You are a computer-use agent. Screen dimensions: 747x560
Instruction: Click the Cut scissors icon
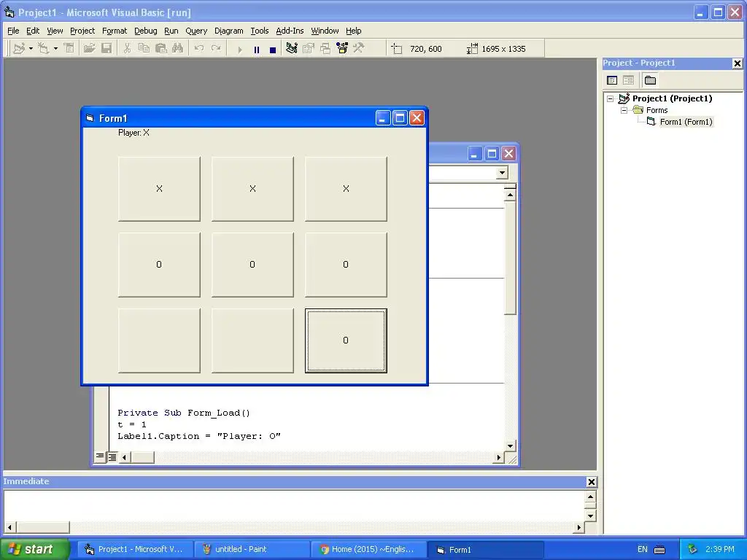127,49
